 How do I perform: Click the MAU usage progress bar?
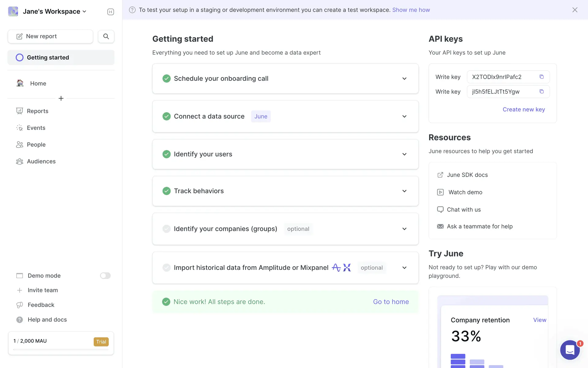tap(61, 349)
